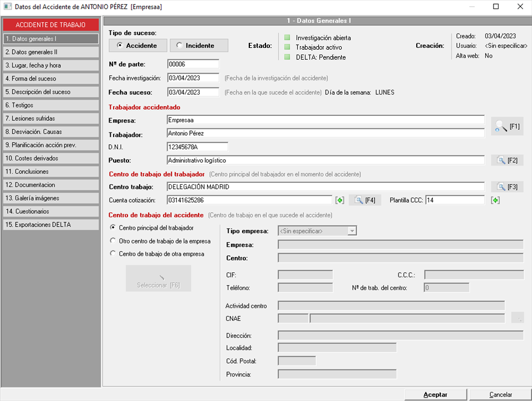
Task: Click the F3 search icon for Centro trabajo
Action: point(506,187)
